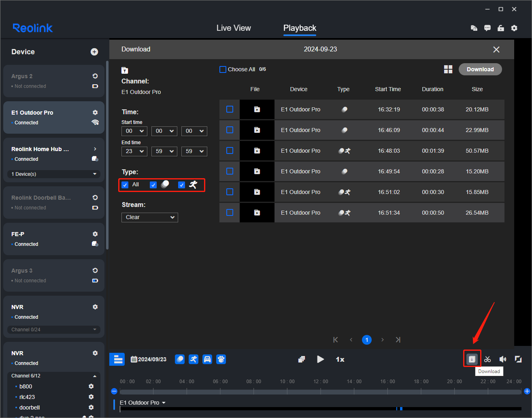The image size is (532, 418).
Task: Zoom out timeline with minus icon
Action: tap(114, 391)
